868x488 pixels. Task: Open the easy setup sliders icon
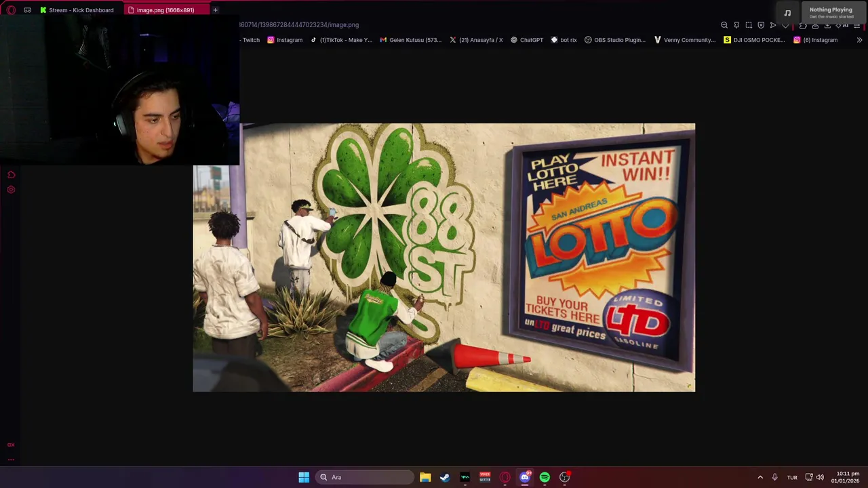point(856,25)
